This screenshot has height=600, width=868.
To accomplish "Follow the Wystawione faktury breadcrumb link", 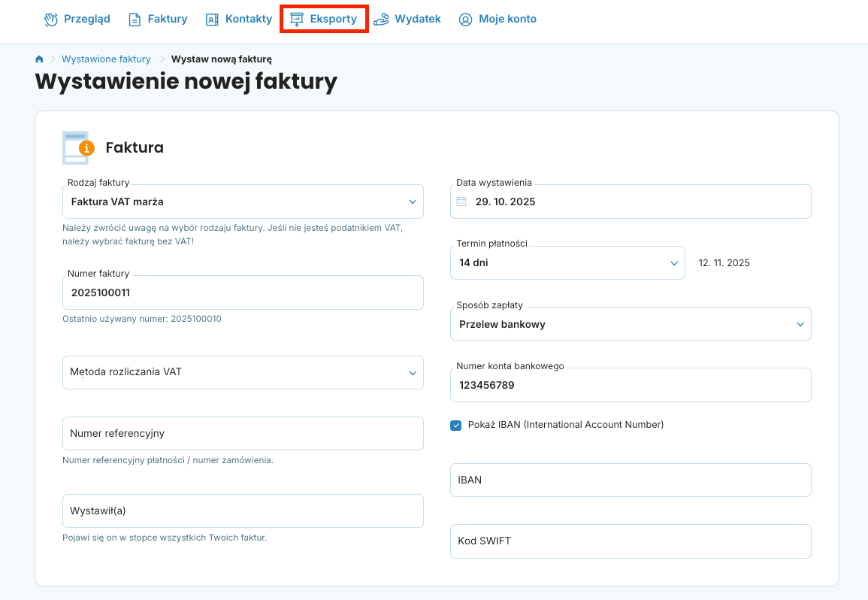I will tap(106, 59).
